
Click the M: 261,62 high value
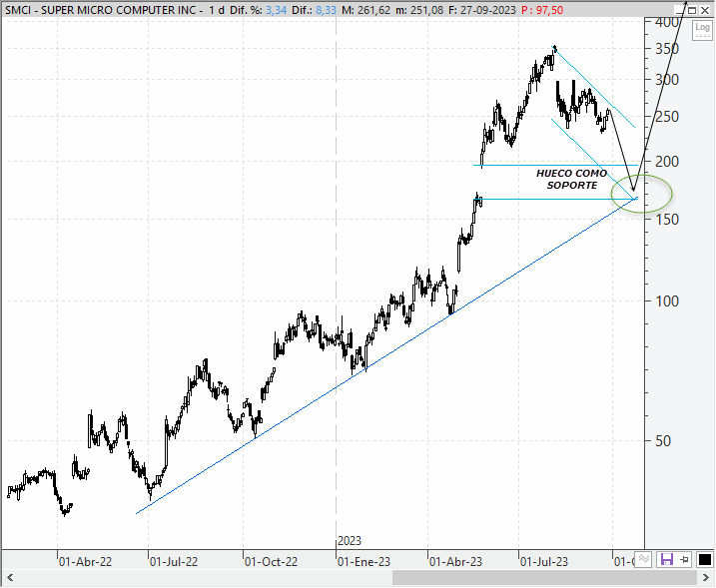tap(365, 10)
